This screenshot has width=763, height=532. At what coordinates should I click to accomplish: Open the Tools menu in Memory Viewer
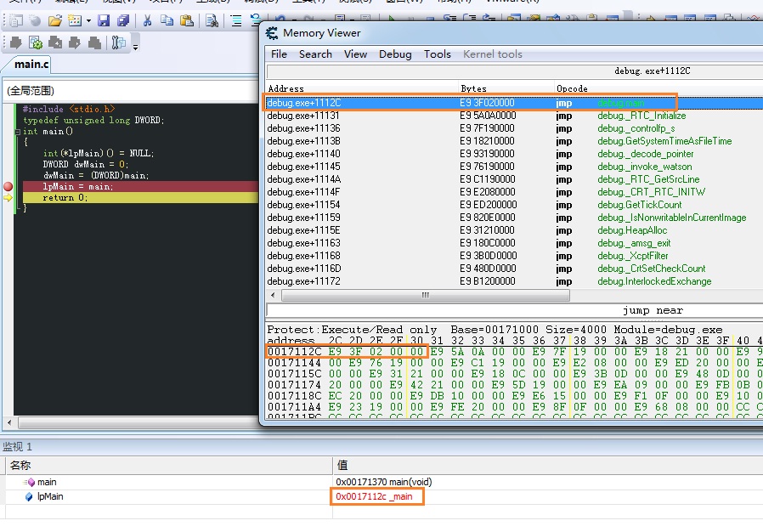(x=437, y=54)
